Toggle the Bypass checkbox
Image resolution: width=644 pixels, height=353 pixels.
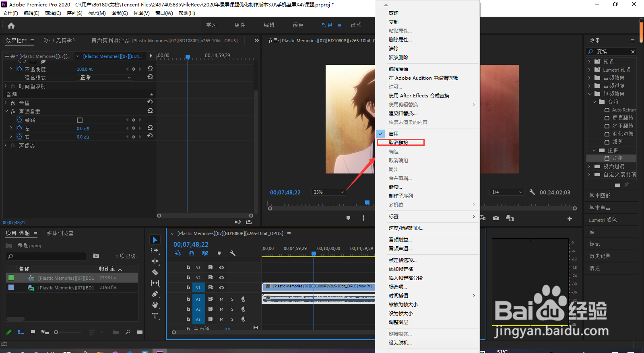(x=80, y=120)
